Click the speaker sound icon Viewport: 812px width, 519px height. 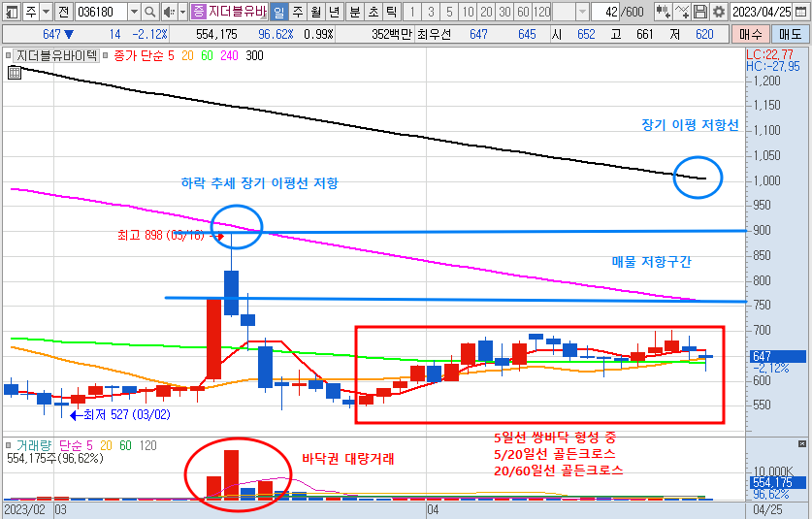pyautogui.click(x=168, y=12)
